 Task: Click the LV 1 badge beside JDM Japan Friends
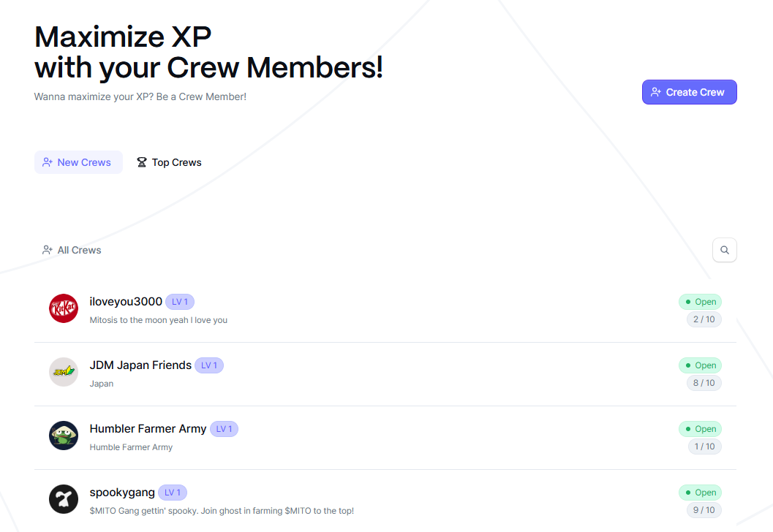point(209,365)
